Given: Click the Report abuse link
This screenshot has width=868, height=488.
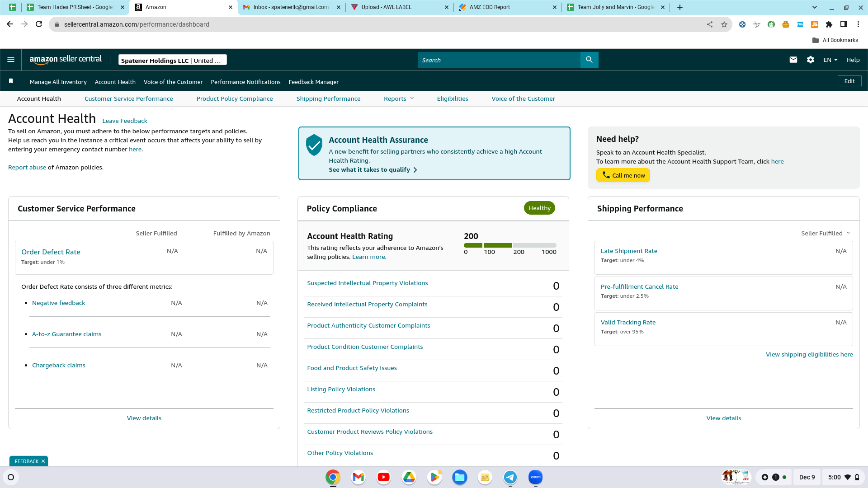Looking at the screenshot, I should pyautogui.click(x=27, y=167).
